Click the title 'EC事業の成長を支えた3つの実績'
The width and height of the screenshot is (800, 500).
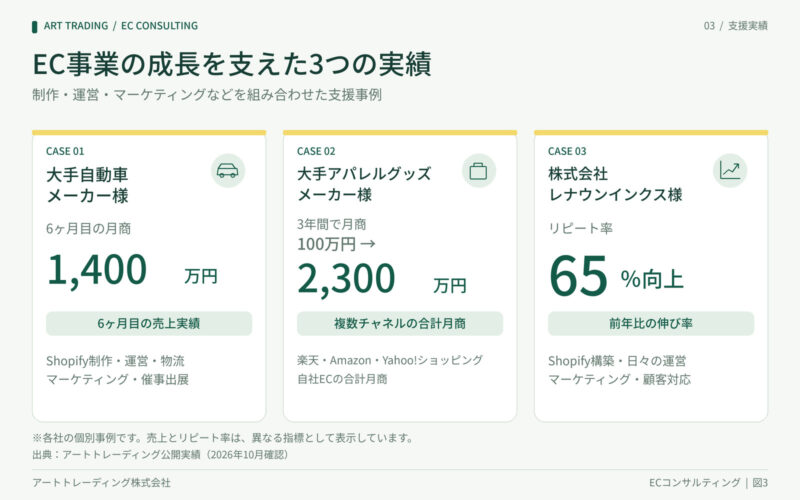pyautogui.click(x=232, y=64)
